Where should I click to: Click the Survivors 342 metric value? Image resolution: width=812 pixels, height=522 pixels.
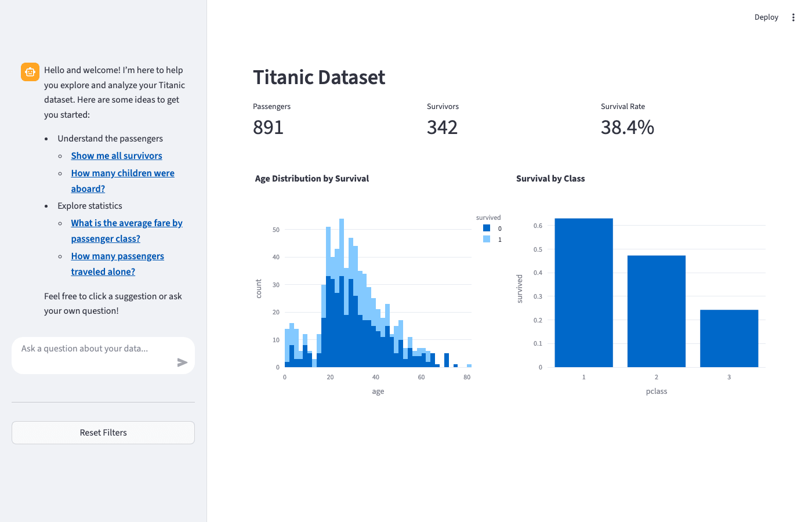[442, 128]
